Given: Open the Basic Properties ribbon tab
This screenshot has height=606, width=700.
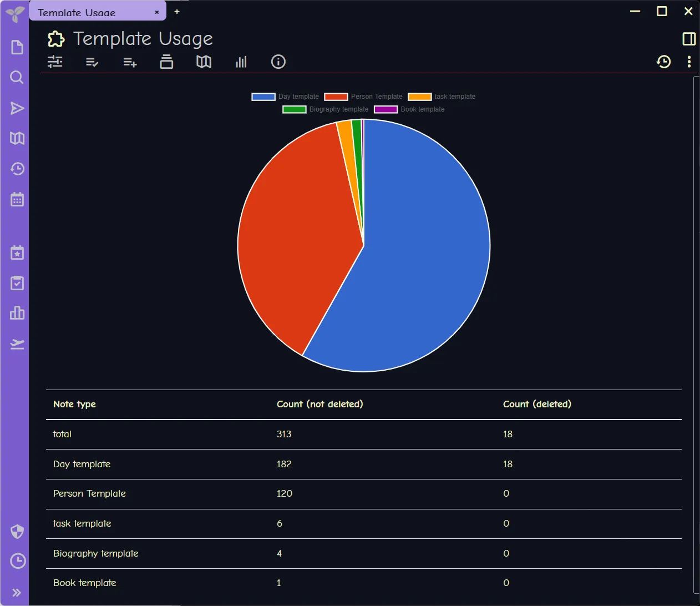Looking at the screenshot, I should [55, 62].
